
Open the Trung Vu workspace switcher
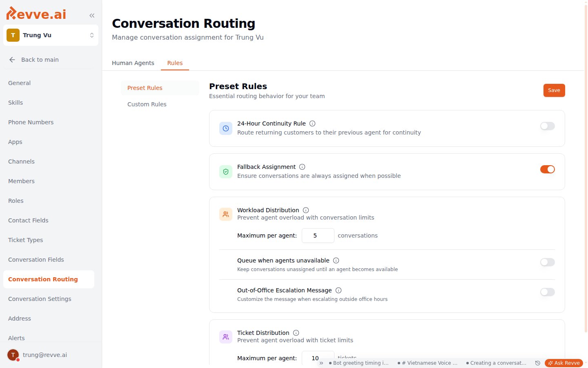point(51,35)
